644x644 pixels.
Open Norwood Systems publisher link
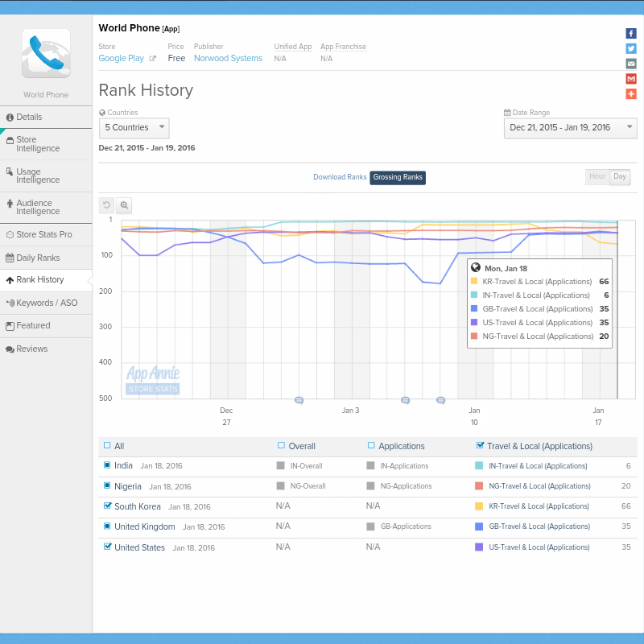(228, 58)
